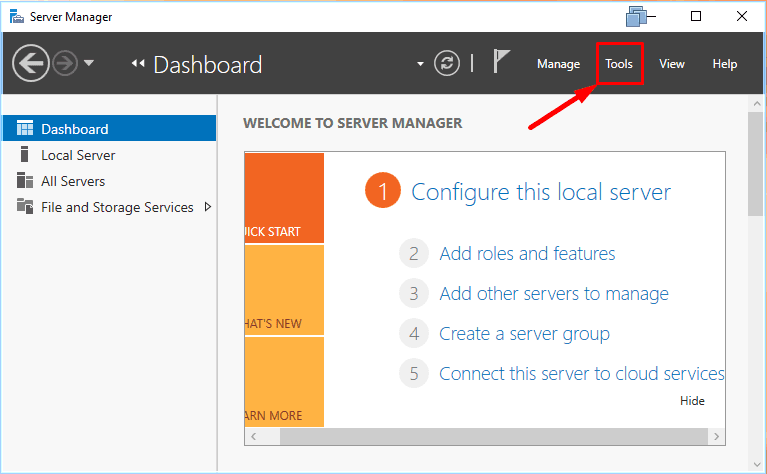This screenshot has width=767, height=474.
Task: Click Add roles and features link
Action: tap(527, 253)
